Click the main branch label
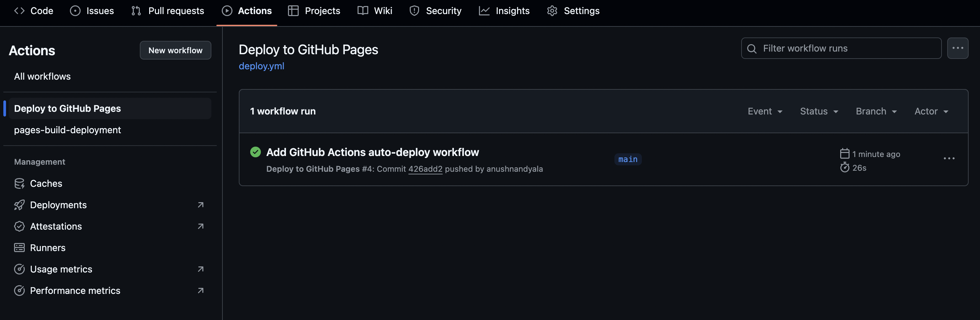980x320 pixels. (628, 159)
